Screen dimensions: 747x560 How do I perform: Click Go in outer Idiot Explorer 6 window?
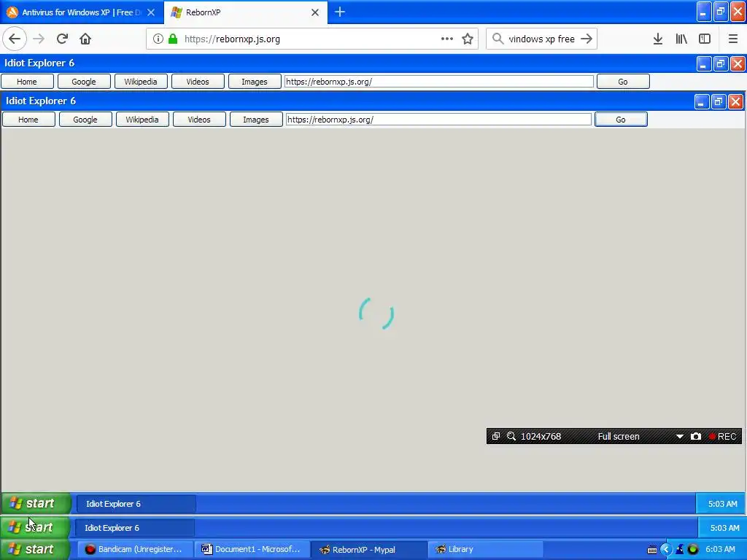(623, 82)
